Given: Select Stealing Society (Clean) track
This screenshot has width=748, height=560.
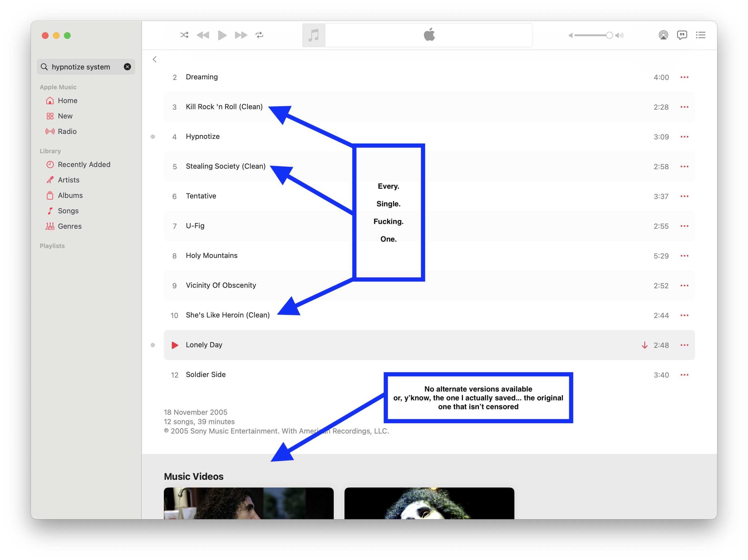Looking at the screenshot, I should [429, 167].
